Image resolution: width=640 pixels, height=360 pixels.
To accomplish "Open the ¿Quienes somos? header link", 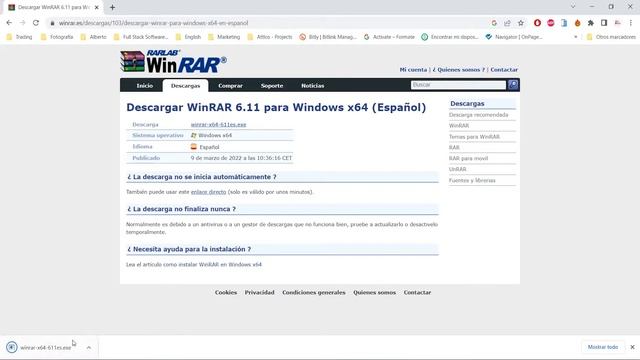I will pos(459,70).
